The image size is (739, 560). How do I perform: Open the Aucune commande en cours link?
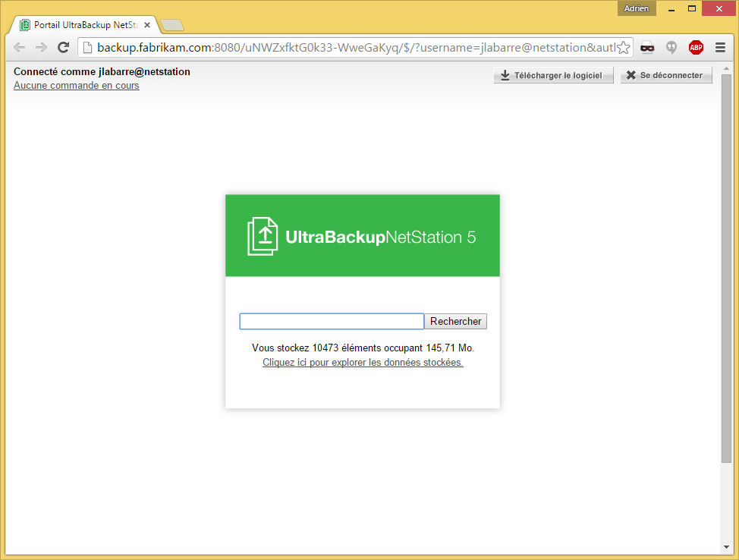click(76, 86)
